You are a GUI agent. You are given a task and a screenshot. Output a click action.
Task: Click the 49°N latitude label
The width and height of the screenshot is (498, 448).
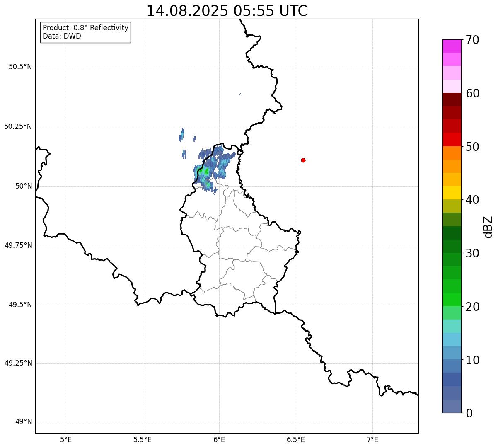coord(24,422)
